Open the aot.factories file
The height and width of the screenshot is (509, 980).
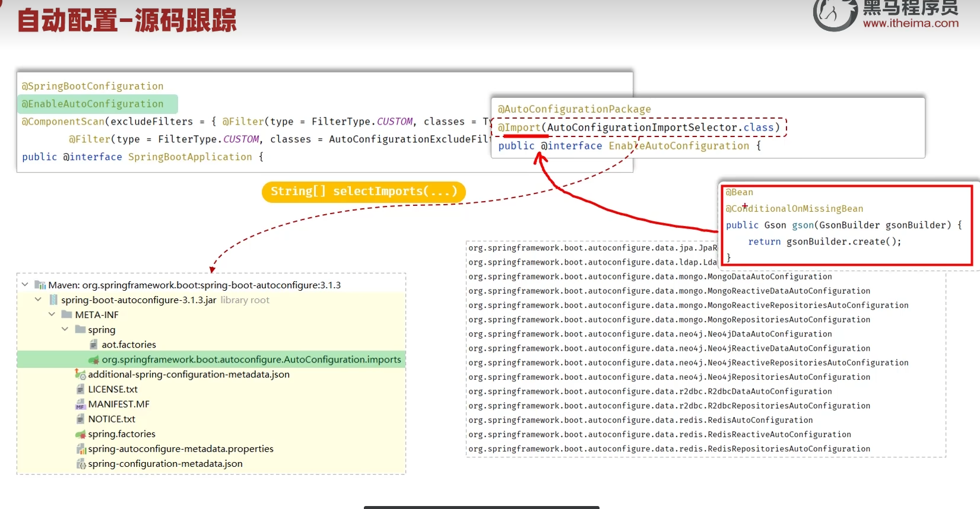[129, 345]
